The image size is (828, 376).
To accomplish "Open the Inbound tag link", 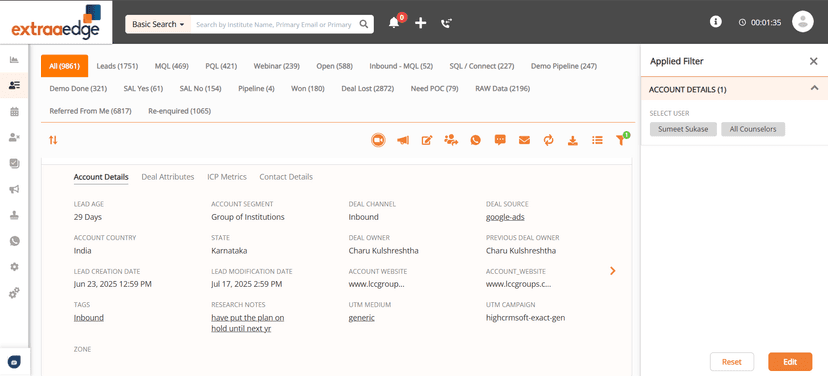I will coord(89,317).
